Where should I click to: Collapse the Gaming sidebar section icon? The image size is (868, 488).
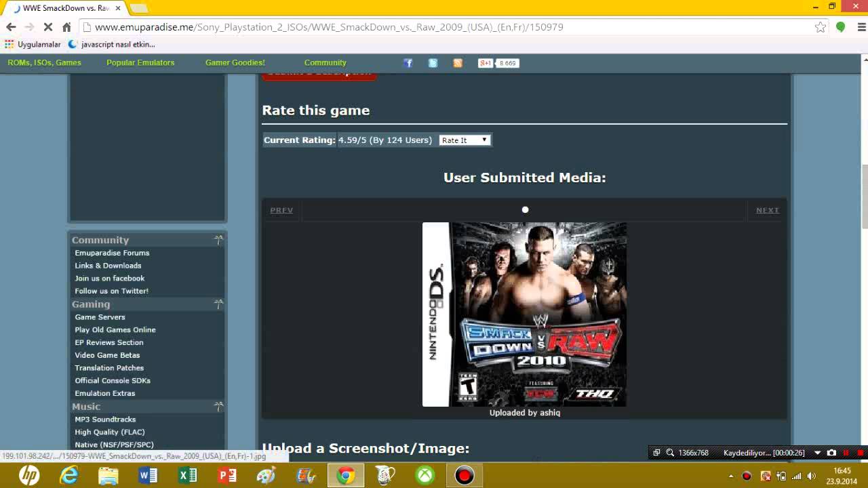[x=218, y=304]
